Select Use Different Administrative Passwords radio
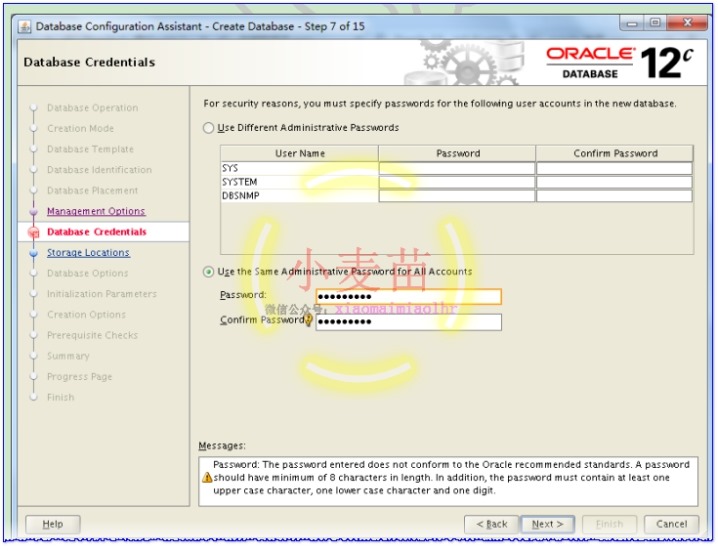The height and width of the screenshot is (551, 718). click(208, 128)
